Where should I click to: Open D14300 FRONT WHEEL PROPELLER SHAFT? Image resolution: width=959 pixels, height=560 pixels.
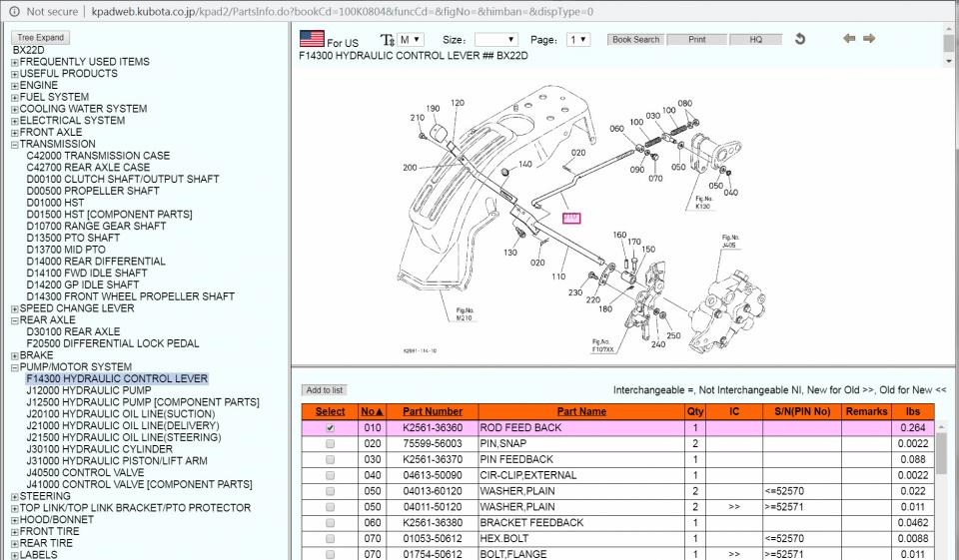pyautogui.click(x=130, y=296)
